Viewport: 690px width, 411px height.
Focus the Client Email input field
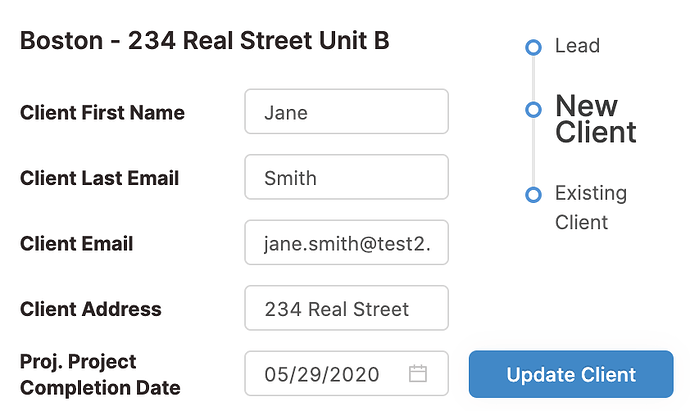pos(346,242)
